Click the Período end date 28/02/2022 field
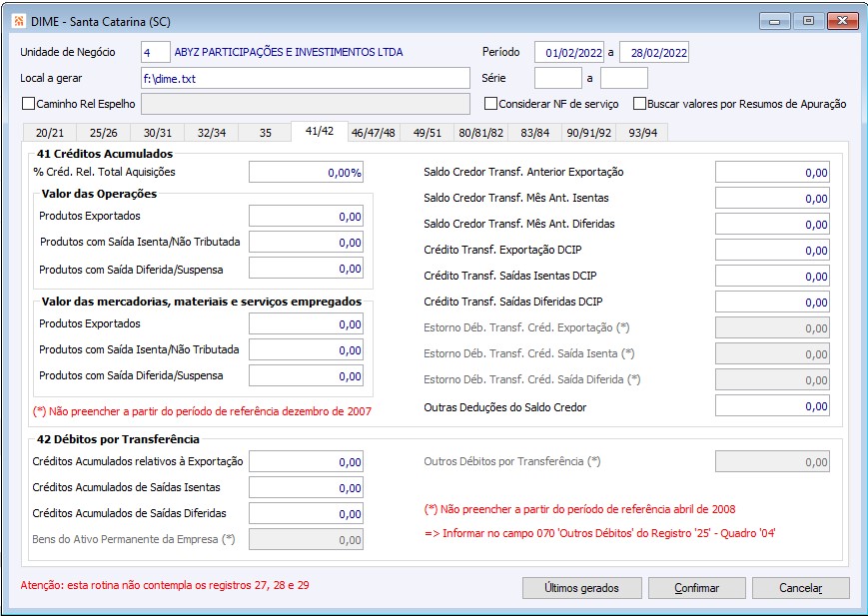 [654, 53]
